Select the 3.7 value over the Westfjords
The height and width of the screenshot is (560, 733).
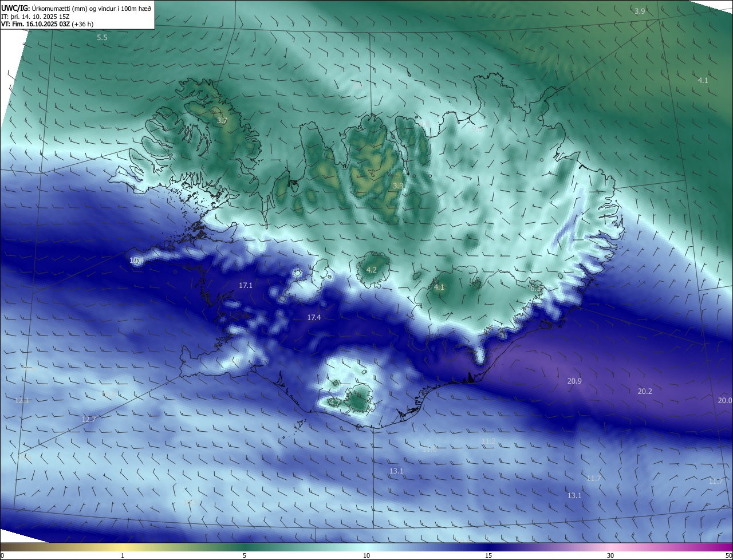tap(222, 121)
